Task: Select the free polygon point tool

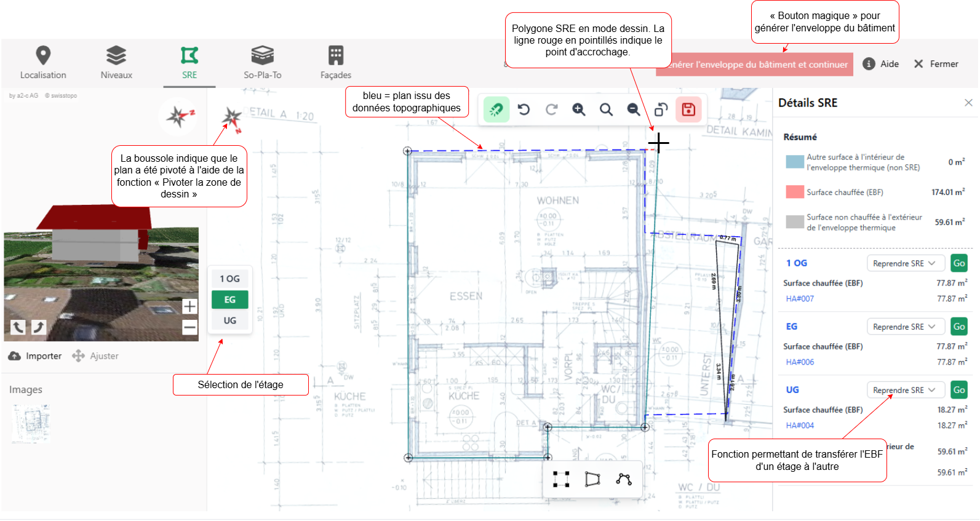Action: [x=624, y=479]
